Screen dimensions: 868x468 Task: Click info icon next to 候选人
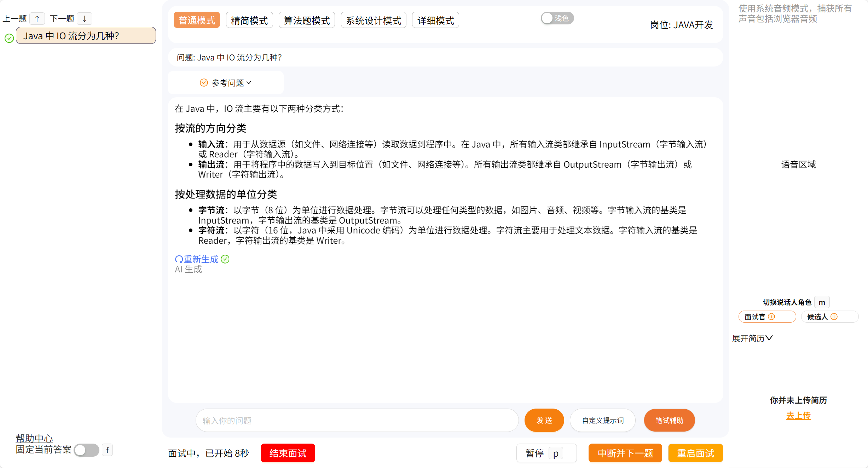pyautogui.click(x=834, y=317)
